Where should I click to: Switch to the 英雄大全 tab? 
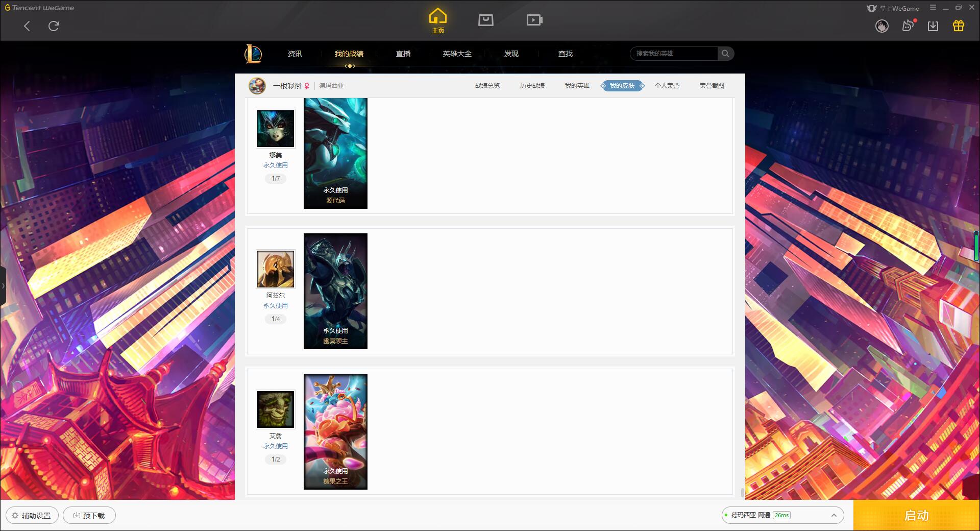[457, 54]
